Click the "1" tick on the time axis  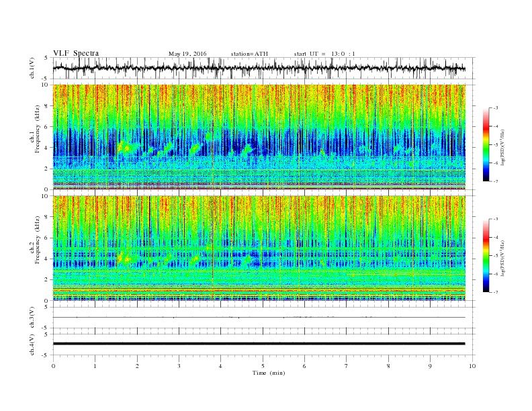(x=95, y=366)
